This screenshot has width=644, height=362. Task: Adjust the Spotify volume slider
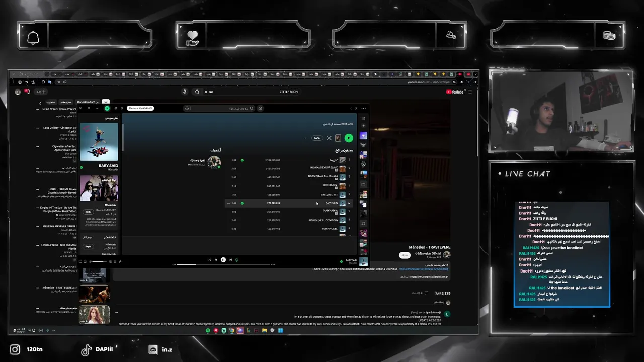click(99, 261)
